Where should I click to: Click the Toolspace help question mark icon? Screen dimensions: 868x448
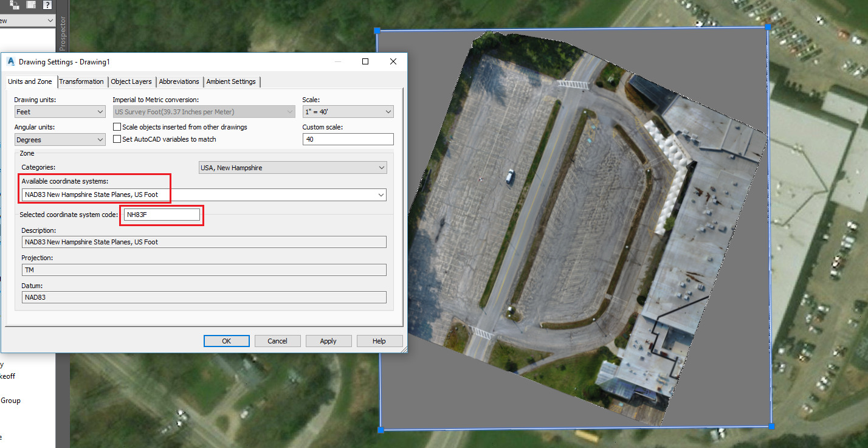coord(47,5)
